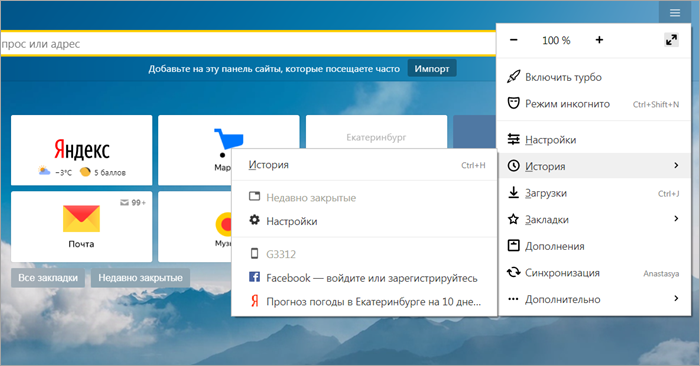700x366 pixels.
Task: Open История with the Ctrl+H entry
Action: 365,165
